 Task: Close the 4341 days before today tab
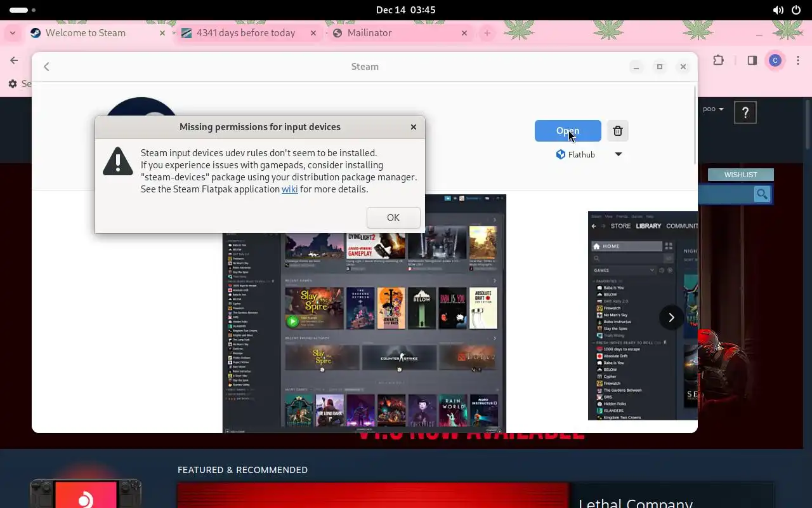[x=313, y=33]
